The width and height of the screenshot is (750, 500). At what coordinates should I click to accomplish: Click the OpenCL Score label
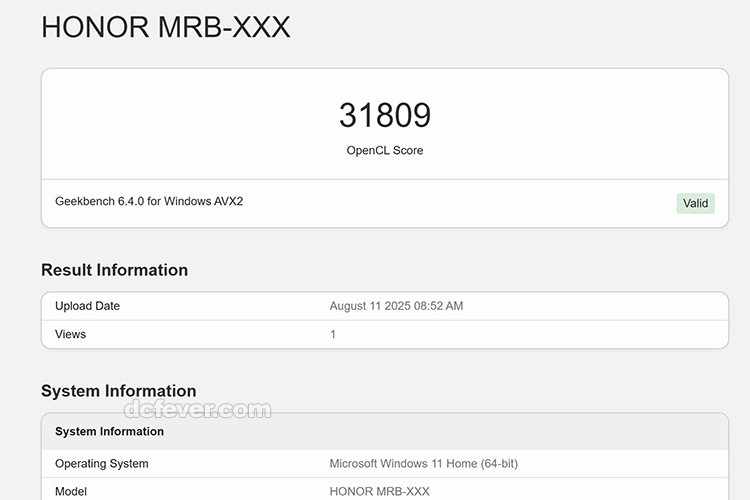click(385, 150)
